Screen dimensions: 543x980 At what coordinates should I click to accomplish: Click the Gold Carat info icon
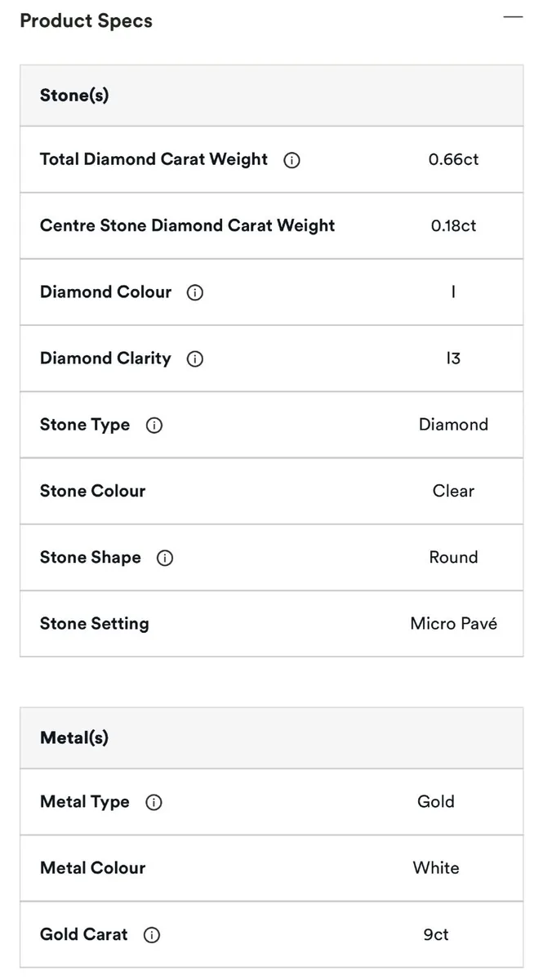point(152,935)
